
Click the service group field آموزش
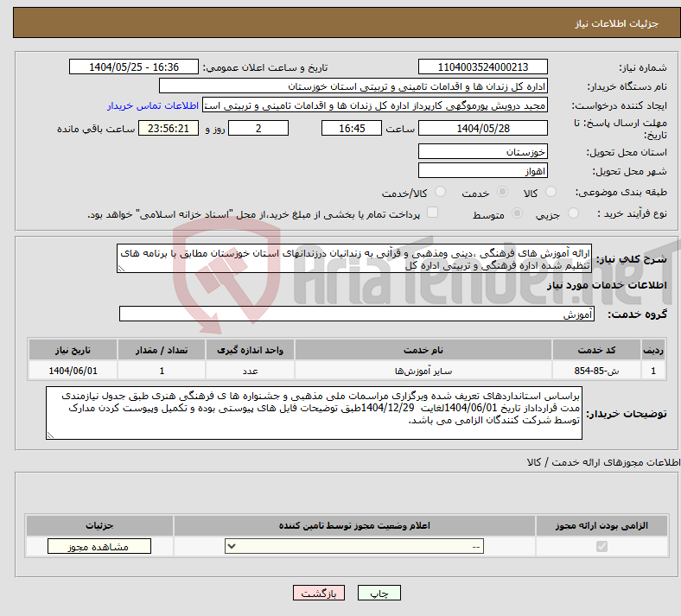(x=357, y=314)
